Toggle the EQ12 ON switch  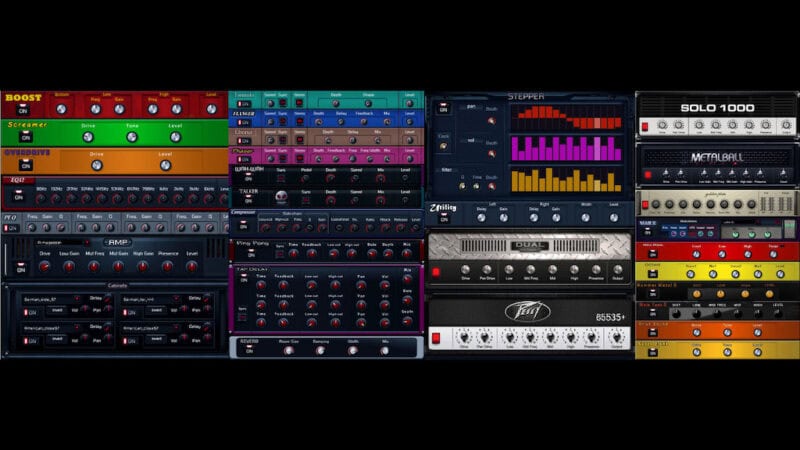tap(18, 196)
